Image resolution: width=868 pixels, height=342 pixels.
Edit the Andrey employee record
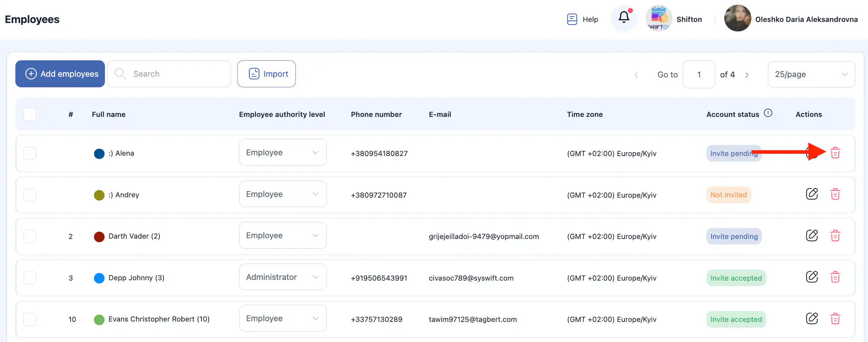tap(812, 194)
